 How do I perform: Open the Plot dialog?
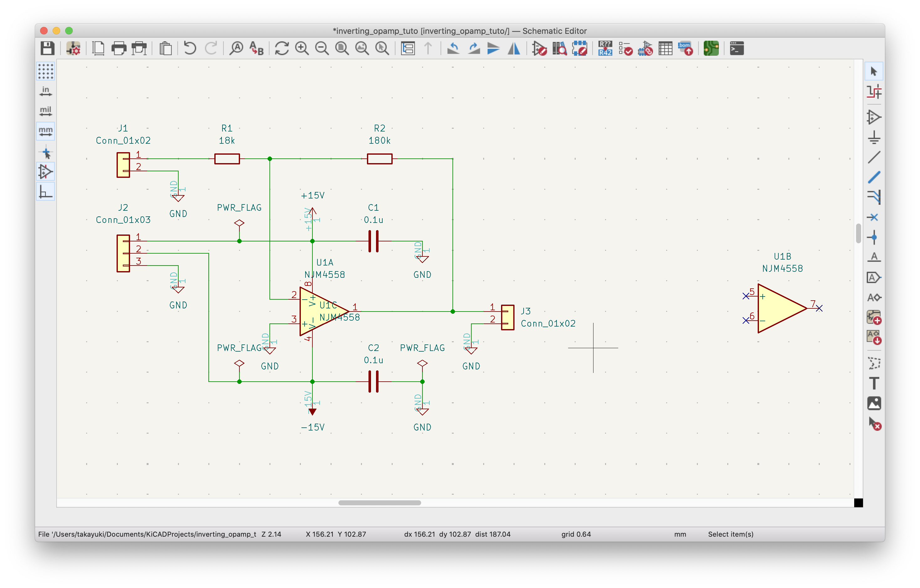pos(139,49)
